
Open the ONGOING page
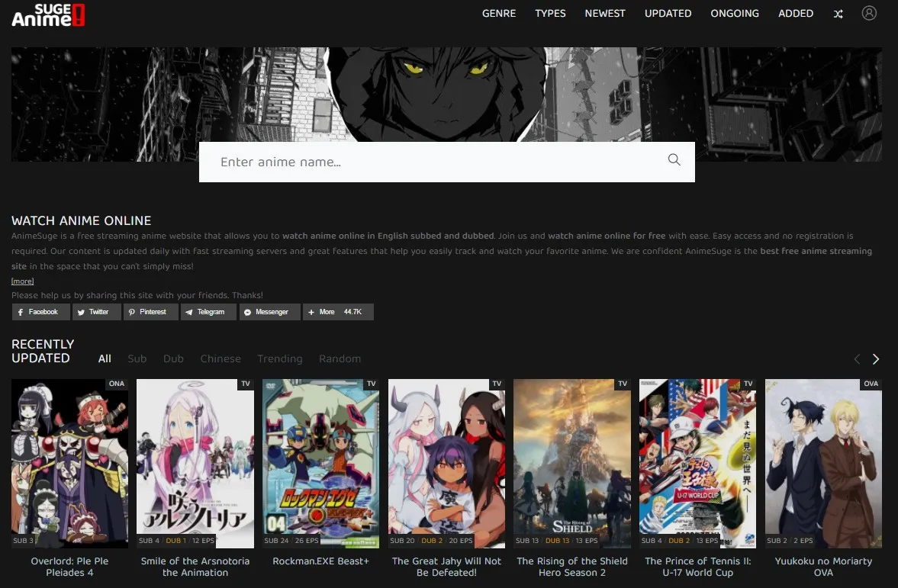tap(735, 13)
